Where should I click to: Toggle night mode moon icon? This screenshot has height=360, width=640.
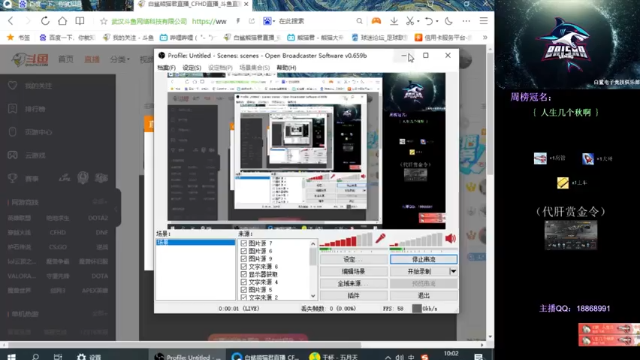point(449,21)
